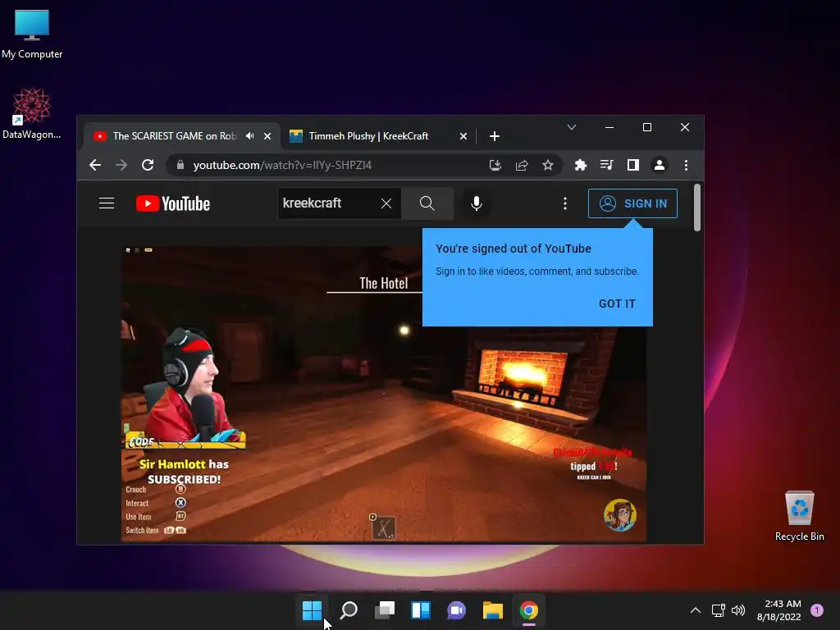Open the network status tray icon

coord(719,610)
